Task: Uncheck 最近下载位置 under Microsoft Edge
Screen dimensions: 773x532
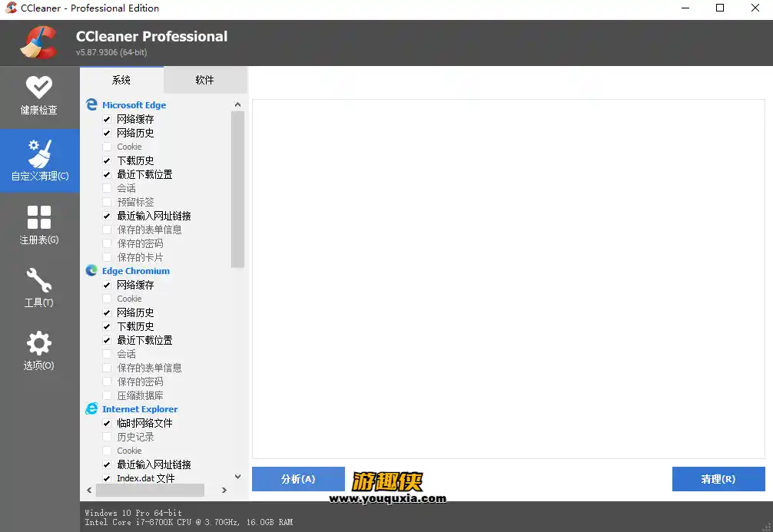Action: tap(107, 174)
